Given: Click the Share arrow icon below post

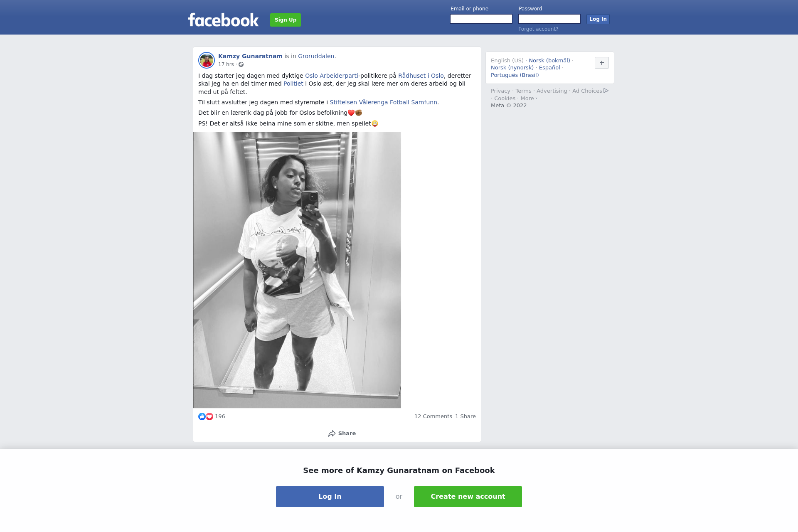Looking at the screenshot, I should point(332,433).
